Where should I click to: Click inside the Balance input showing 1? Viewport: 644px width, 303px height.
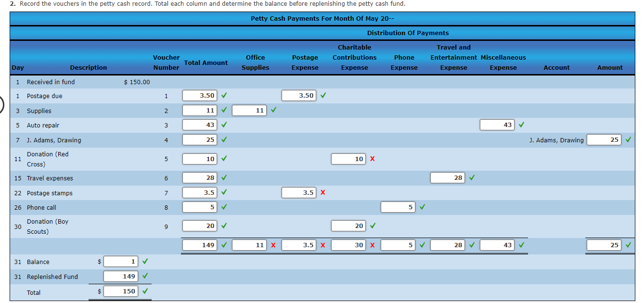(120, 262)
